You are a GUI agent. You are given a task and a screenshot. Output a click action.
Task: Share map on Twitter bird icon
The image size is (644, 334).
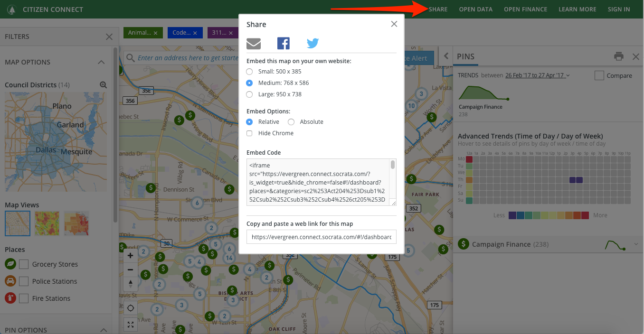[313, 44]
